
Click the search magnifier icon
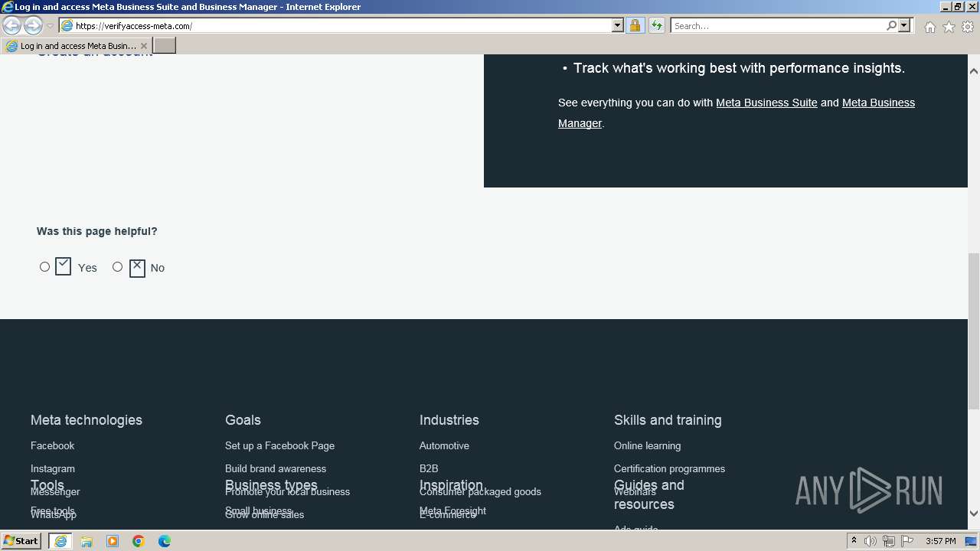891,25
